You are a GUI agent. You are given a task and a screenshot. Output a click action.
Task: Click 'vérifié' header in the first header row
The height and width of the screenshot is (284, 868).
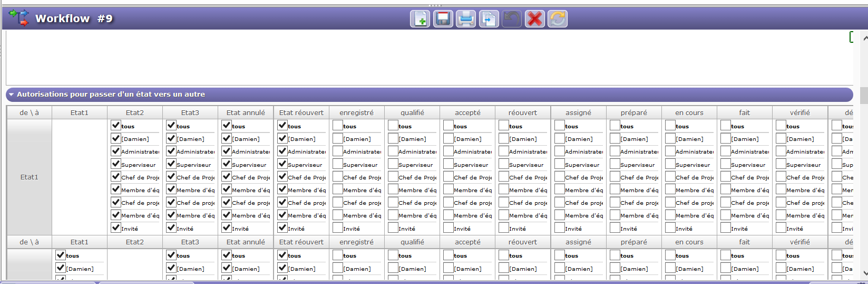pyautogui.click(x=800, y=112)
